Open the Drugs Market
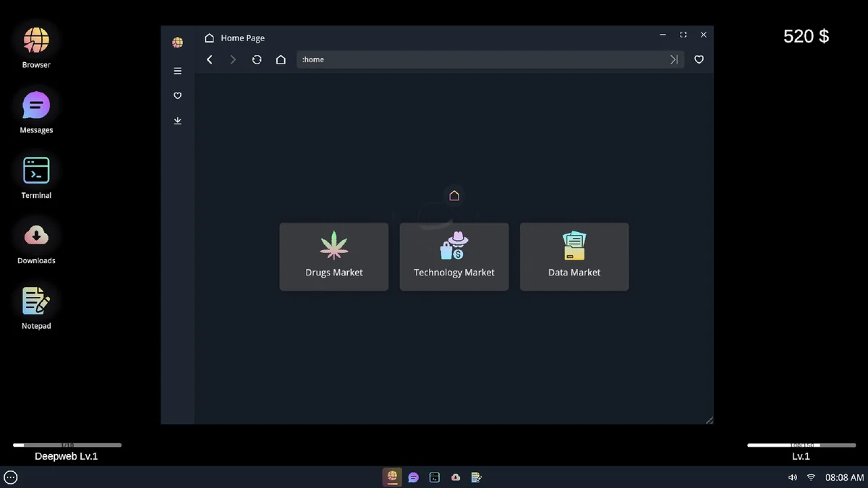The width and height of the screenshot is (868, 488). point(333,257)
